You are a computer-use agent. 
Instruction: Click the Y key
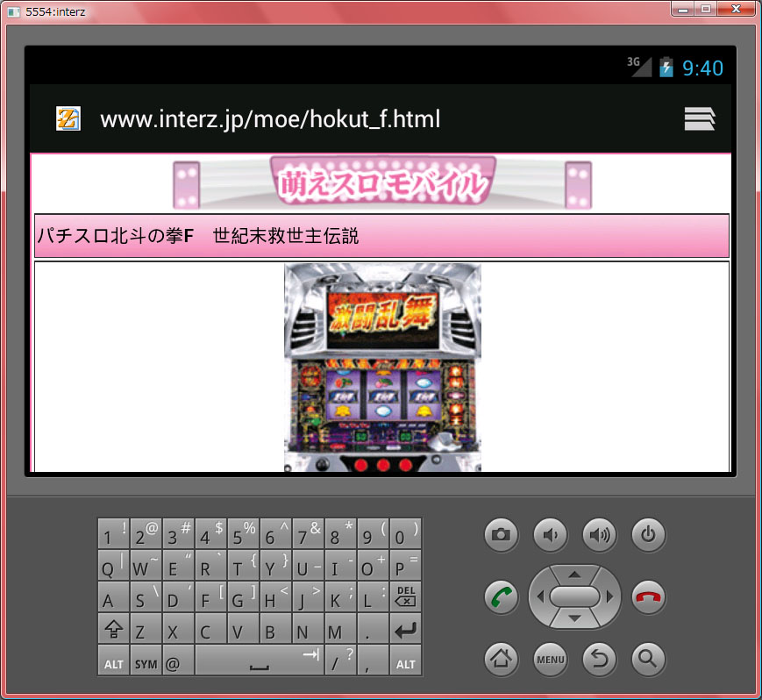tap(275, 565)
